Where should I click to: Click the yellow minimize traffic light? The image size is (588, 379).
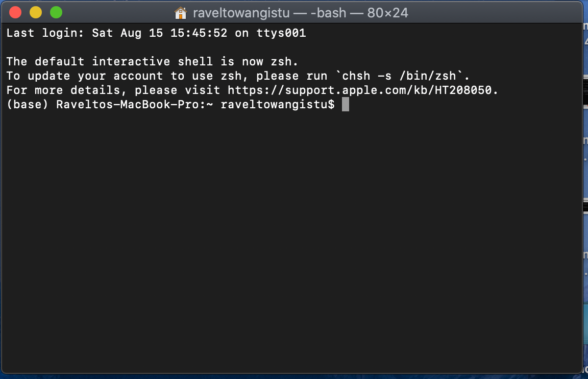35,11
